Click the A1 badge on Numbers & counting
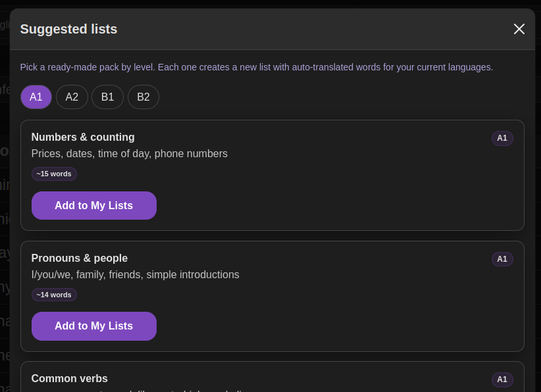The width and height of the screenshot is (541, 392). click(502, 138)
